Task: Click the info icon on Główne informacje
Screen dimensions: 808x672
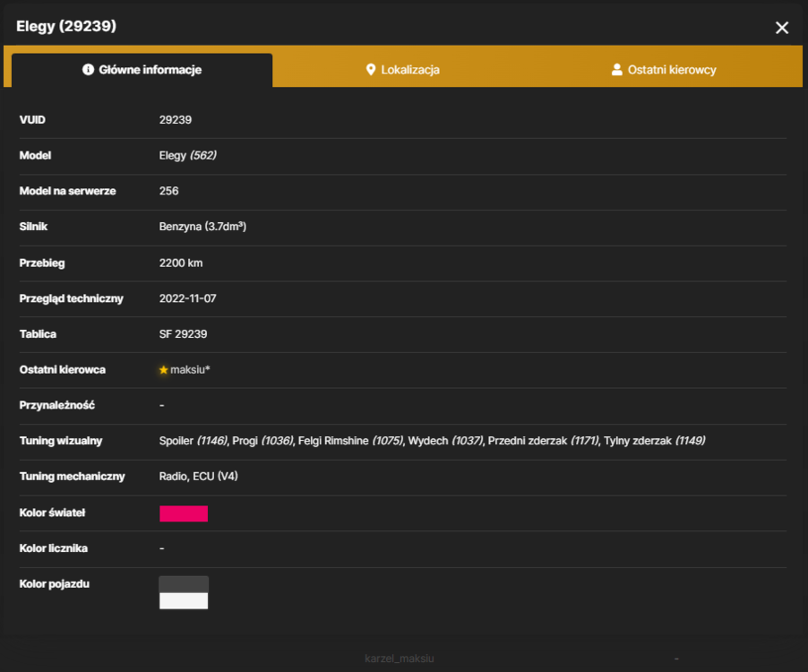Action: click(x=88, y=70)
